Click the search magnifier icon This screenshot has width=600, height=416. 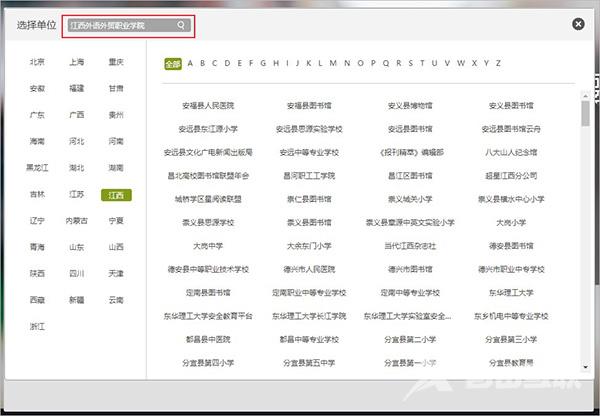pos(181,26)
